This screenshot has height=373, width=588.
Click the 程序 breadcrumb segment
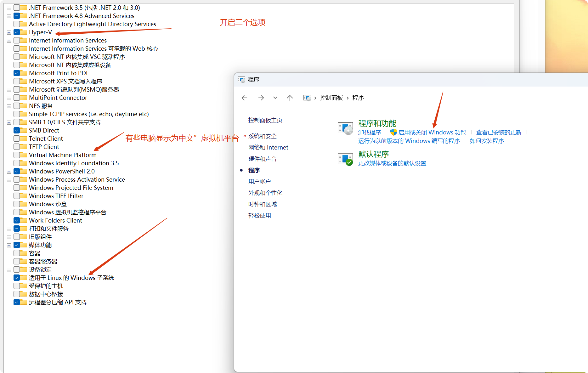pyautogui.click(x=358, y=98)
